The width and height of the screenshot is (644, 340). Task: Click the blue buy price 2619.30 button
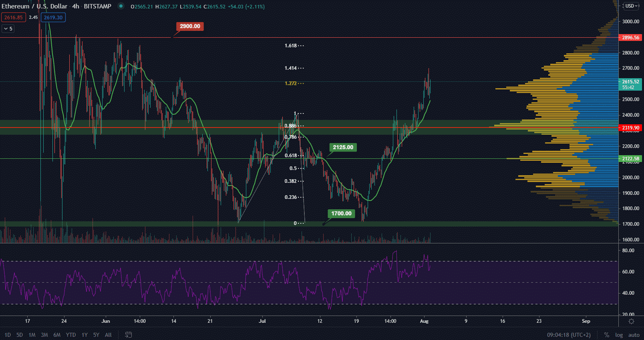(53, 18)
